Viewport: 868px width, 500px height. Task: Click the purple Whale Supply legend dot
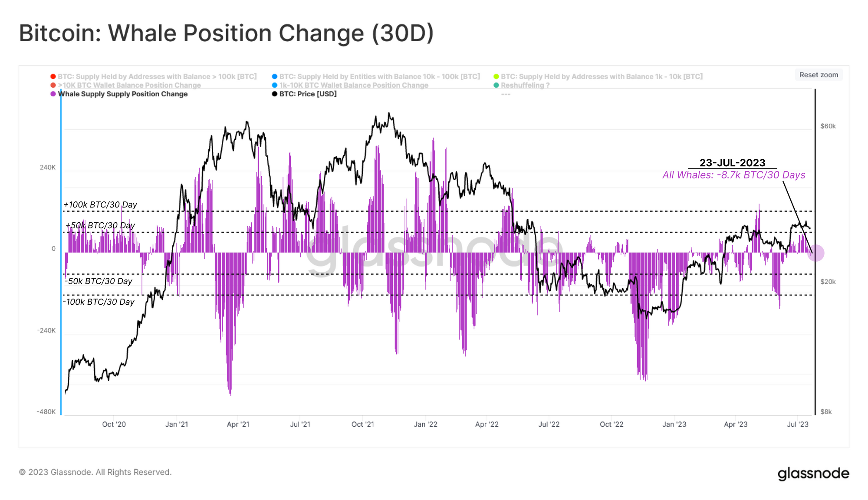(53, 94)
